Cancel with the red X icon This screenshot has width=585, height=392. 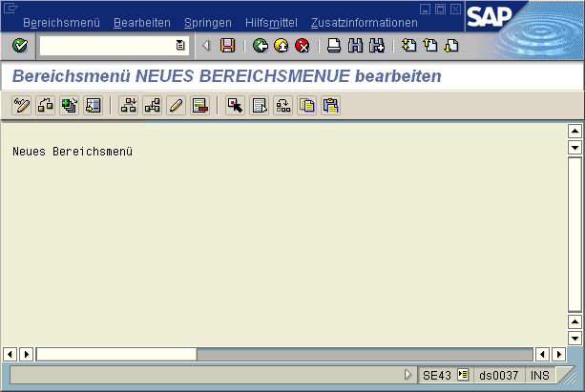pyautogui.click(x=303, y=46)
